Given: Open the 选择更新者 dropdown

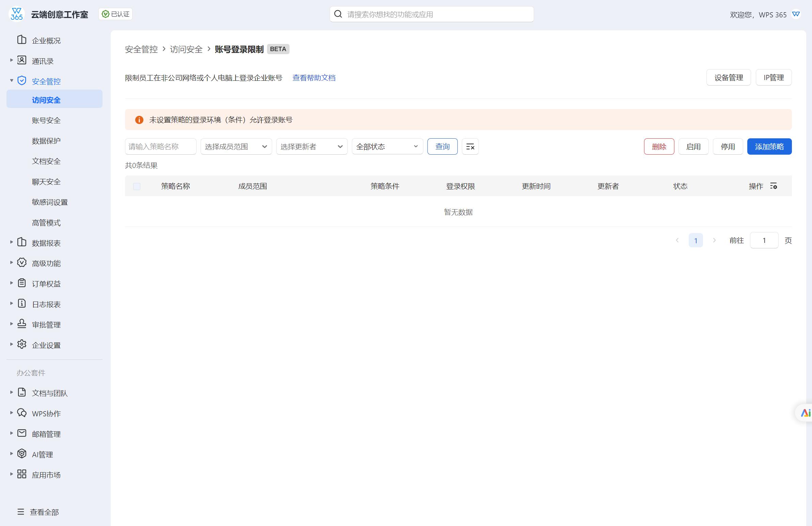Looking at the screenshot, I should [x=312, y=147].
